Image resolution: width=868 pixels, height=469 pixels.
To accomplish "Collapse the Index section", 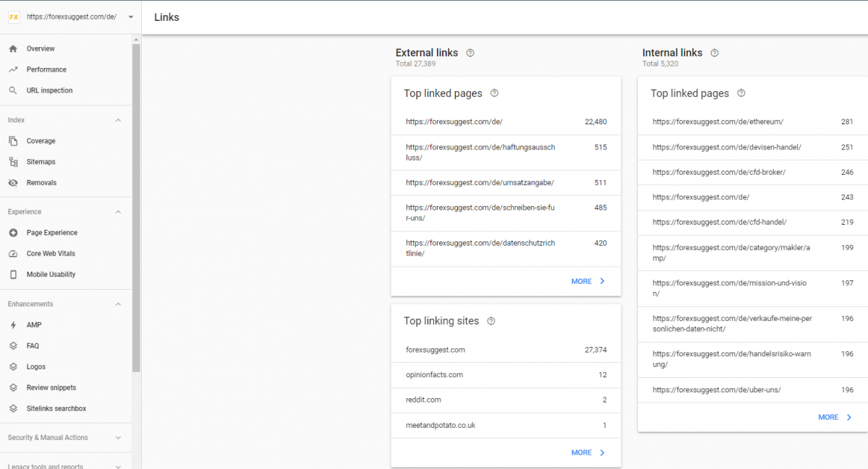I will click(x=119, y=120).
